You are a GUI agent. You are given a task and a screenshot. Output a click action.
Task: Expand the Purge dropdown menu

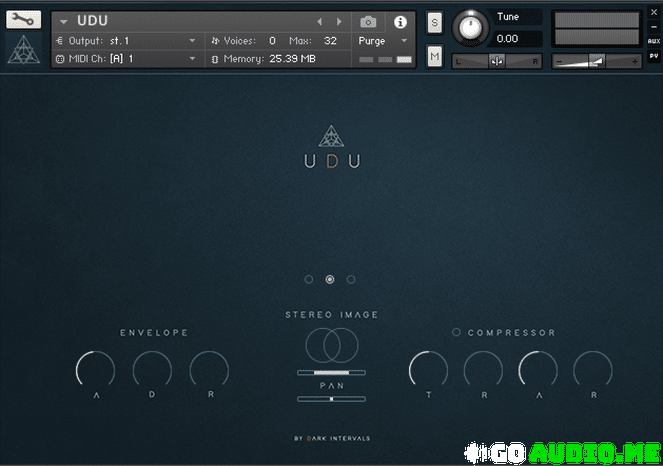tap(404, 41)
